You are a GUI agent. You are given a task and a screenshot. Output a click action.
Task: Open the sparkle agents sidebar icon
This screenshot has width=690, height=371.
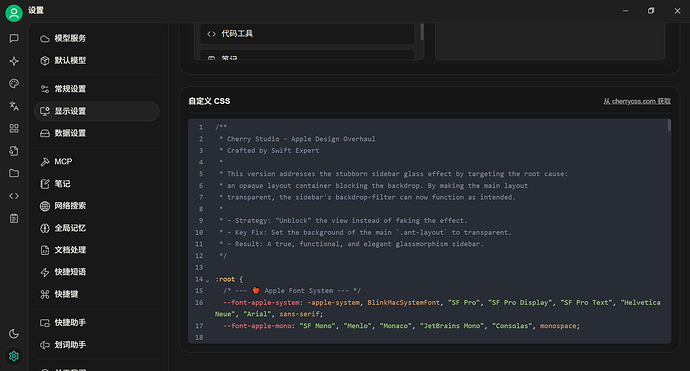point(14,61)
